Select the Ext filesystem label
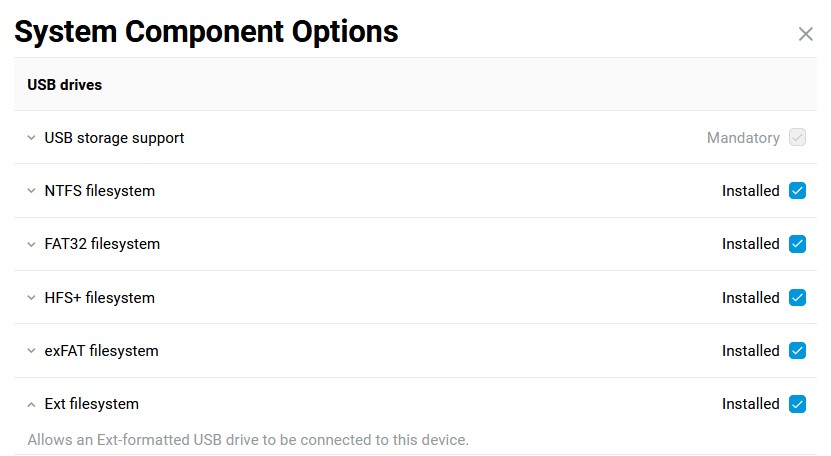Screen dimensions: 831x456 coord(91,404)
